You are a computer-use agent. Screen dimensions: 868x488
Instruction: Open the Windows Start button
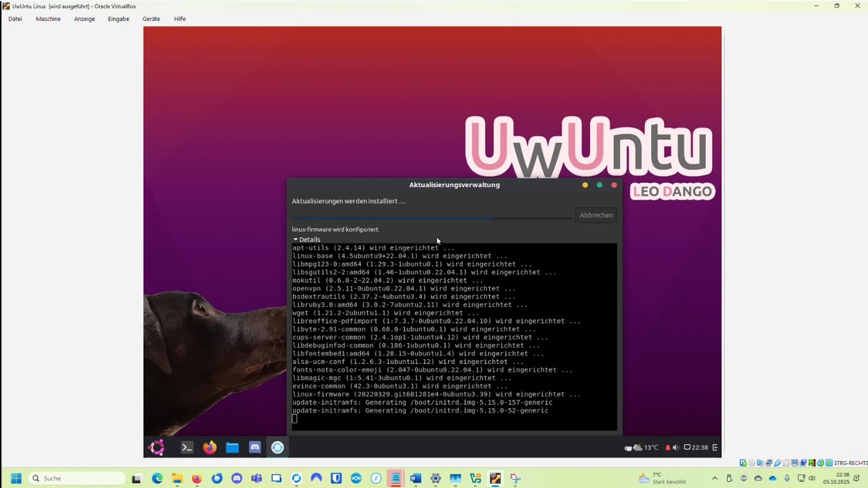click(x=16, y=479)
